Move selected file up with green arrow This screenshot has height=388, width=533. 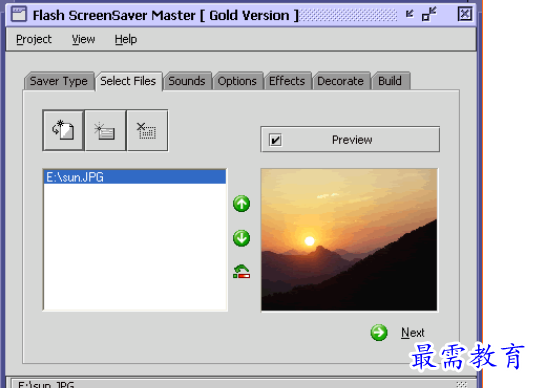tap(242, 204)
